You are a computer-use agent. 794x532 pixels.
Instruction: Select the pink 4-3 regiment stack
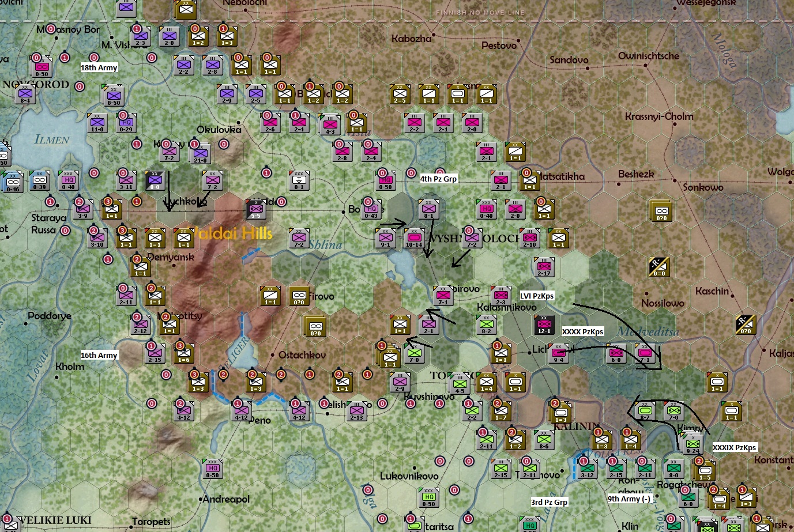(x=330, y=124)
